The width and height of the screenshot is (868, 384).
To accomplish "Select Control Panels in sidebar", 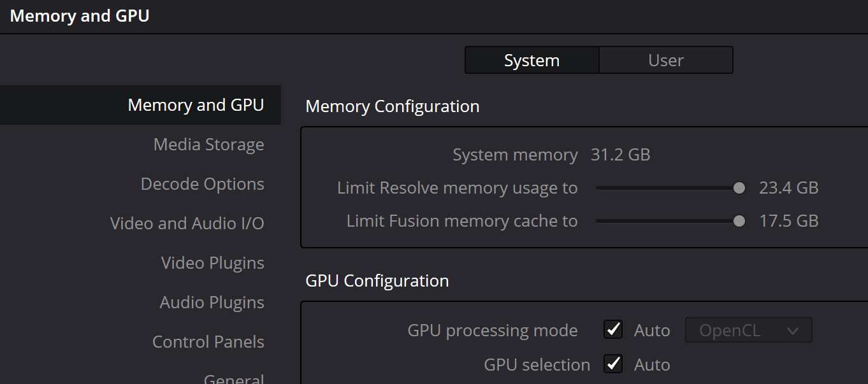I will tap(208, 342).
